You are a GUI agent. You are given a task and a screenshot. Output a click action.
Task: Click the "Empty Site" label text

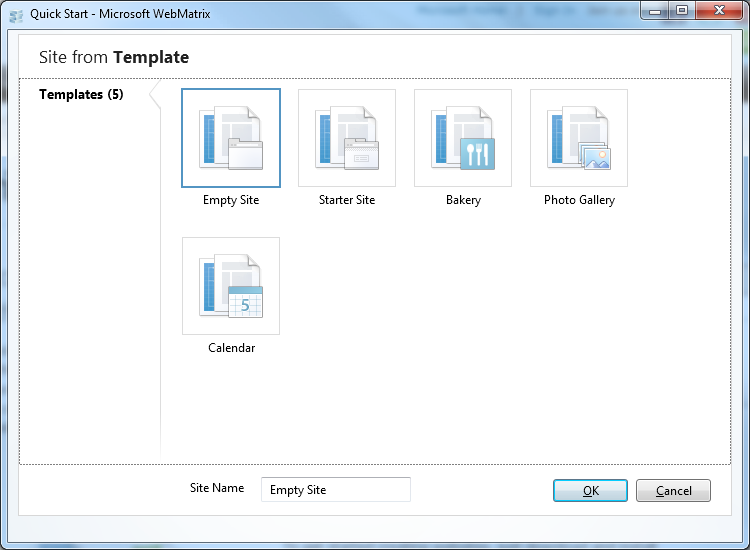point(231,200)
